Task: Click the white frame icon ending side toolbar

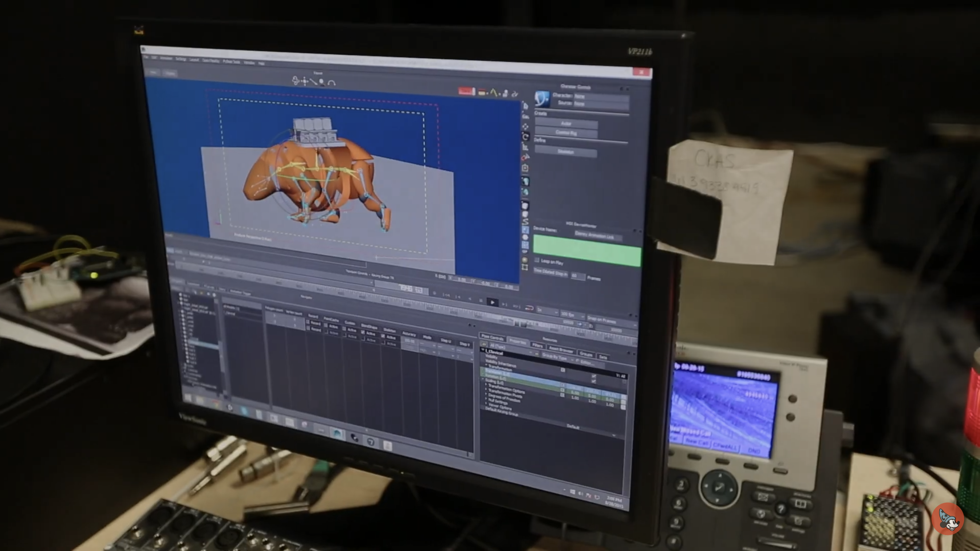Action: pos(525,267)
